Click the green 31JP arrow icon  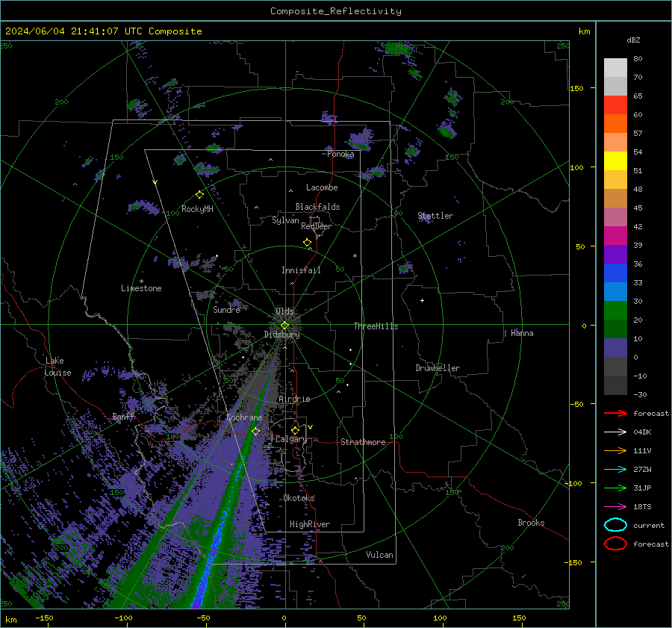point(615,488)
